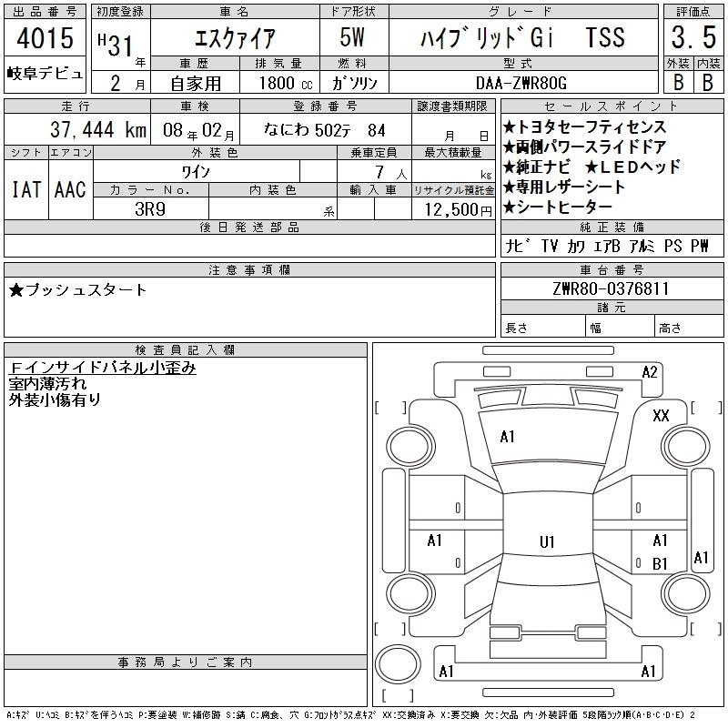Viewport: 728px width, 728px height.
Task: Click the color number 3R9
Action: coord(151,209)
